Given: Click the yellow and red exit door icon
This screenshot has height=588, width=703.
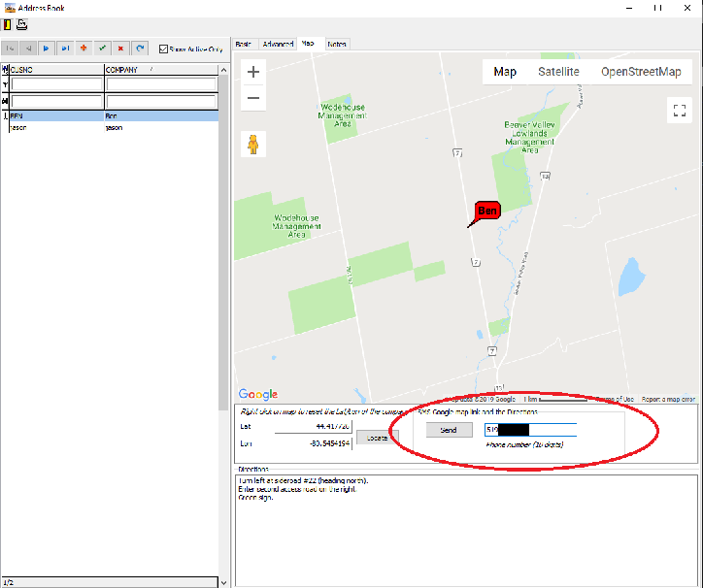Looking at the screenshot, I should coord(7,24).
